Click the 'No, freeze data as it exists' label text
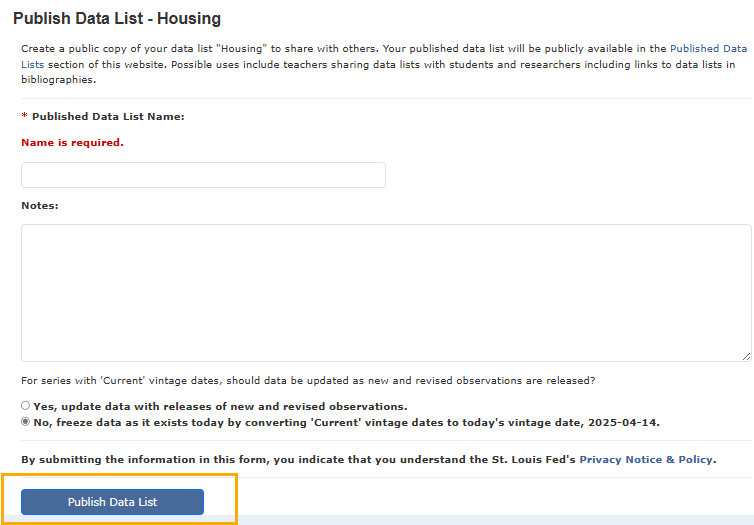The height and width of the screenshot is (525, 754). tap(346, 423)
